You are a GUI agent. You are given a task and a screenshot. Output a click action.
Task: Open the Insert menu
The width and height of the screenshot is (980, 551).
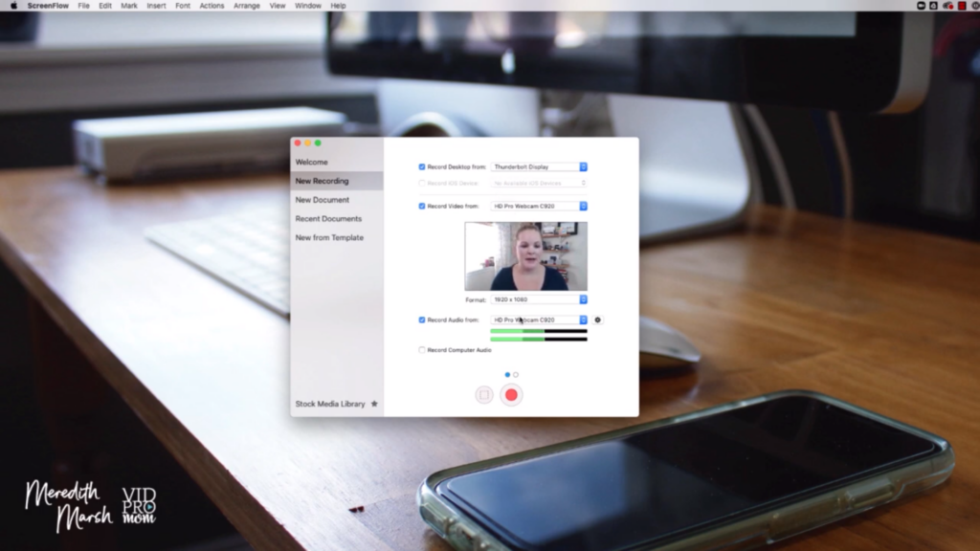(x=156, y=6)
